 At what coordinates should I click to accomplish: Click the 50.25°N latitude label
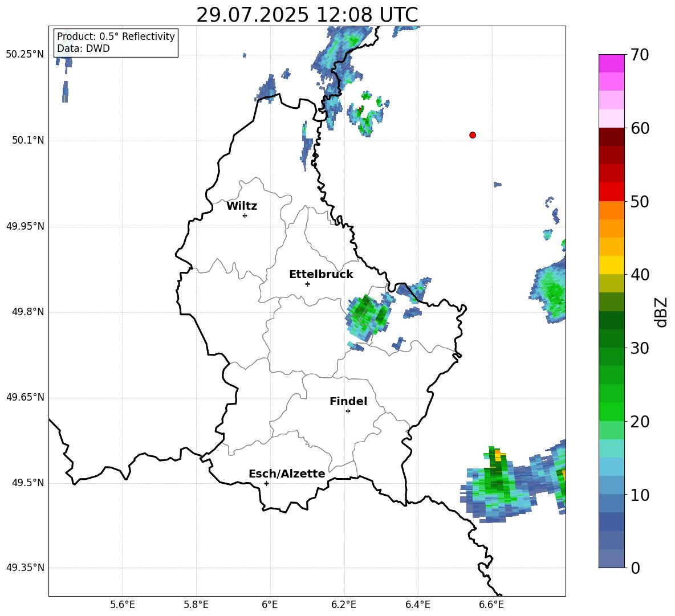click(25, 55)
